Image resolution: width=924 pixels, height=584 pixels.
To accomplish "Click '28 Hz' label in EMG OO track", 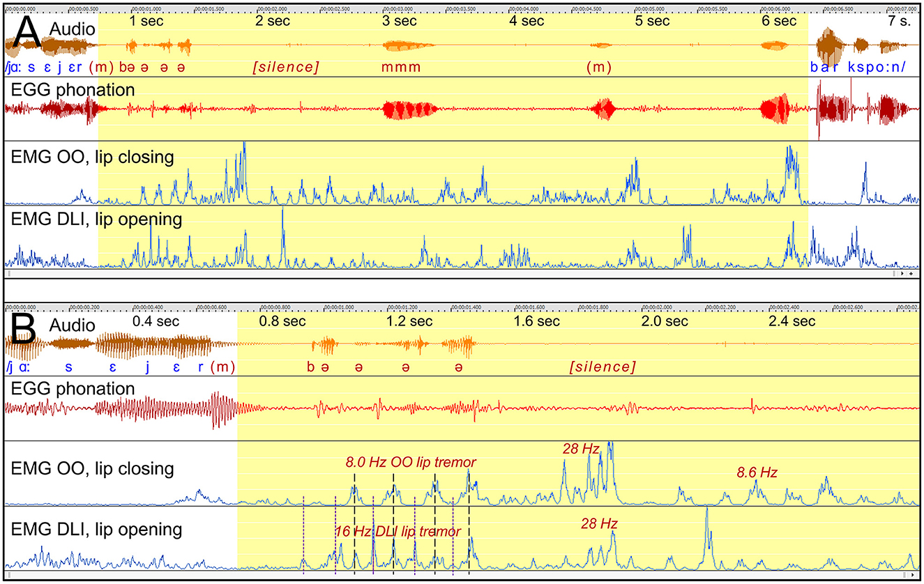I will click(x=581, y=449).
